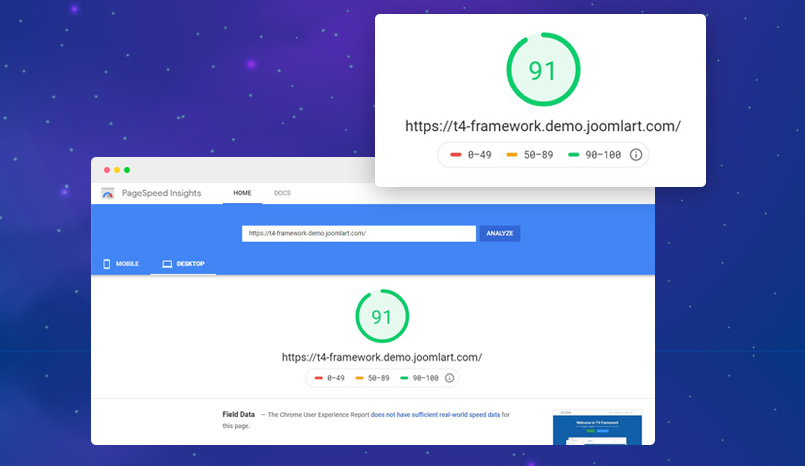
Task: Click the 91 score gauge in browser window
Action: (382, 316)
